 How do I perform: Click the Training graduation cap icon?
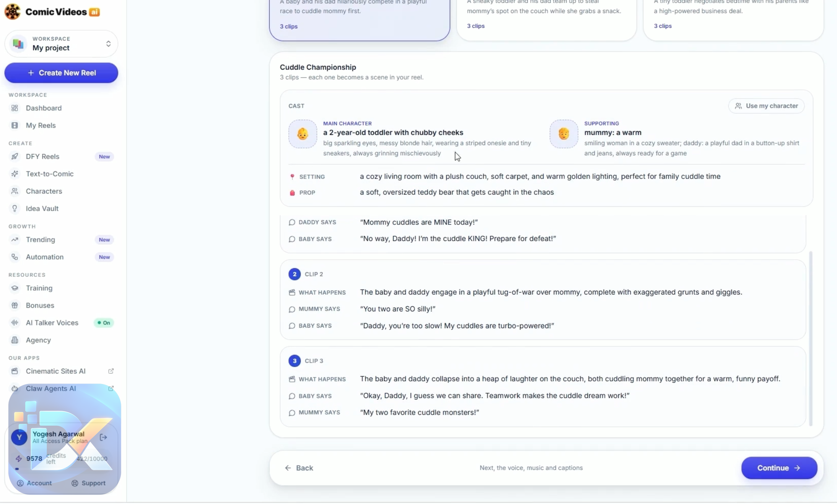pyautogui.click(x=15, y=288)
